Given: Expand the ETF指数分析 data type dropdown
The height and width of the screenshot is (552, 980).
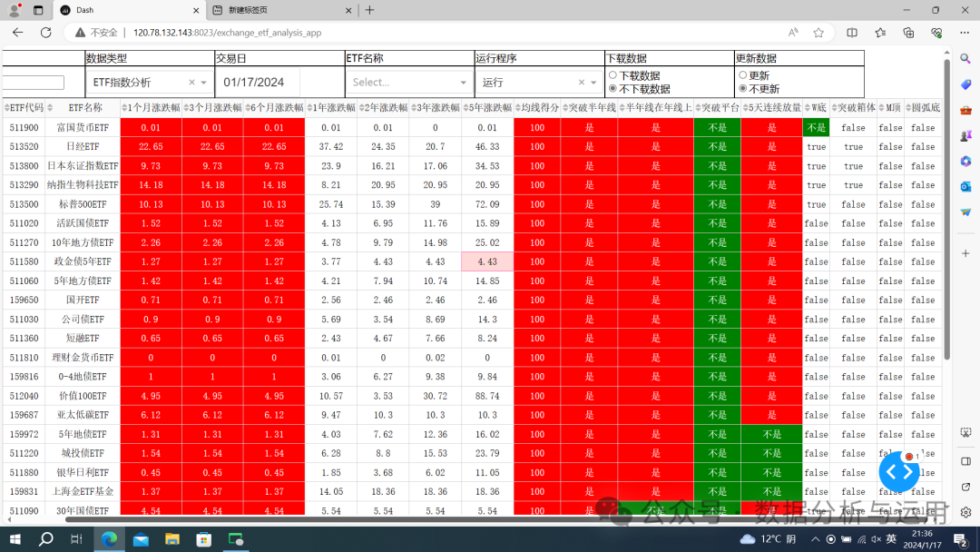Looking at the screenshot, I should [x=204, y=83].
